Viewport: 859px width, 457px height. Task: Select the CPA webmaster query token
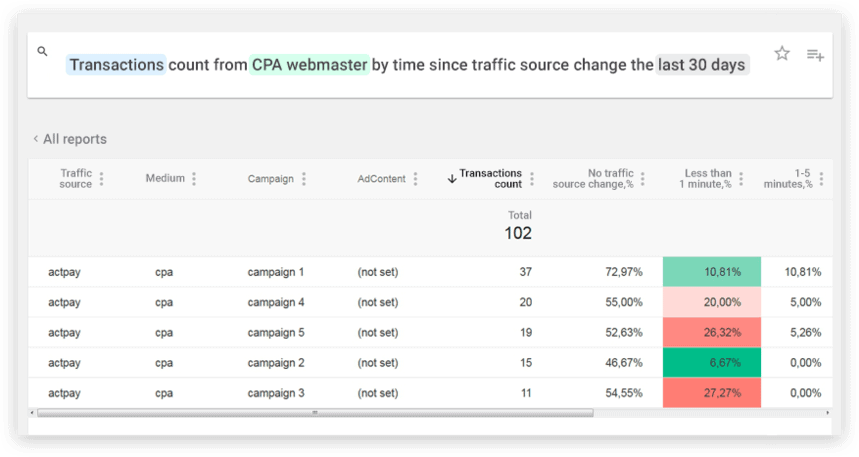click(x=310, y=65)
